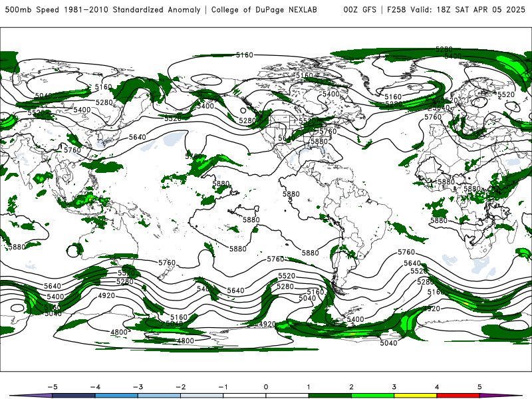Click the '4' colorbar tick label
This screenshot has height=399, width=532.
pyautogui.click(x=437, y=387)
